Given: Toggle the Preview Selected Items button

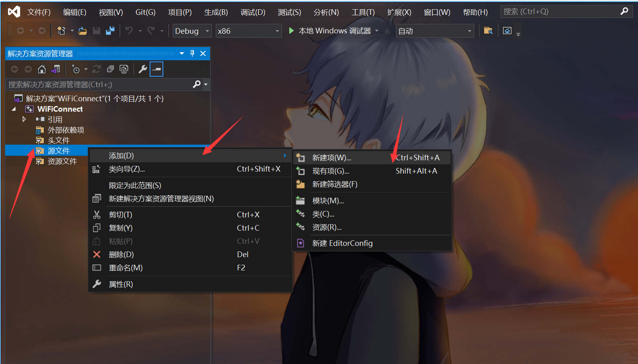Looking at the screenshot, I should tap(156, 69).
